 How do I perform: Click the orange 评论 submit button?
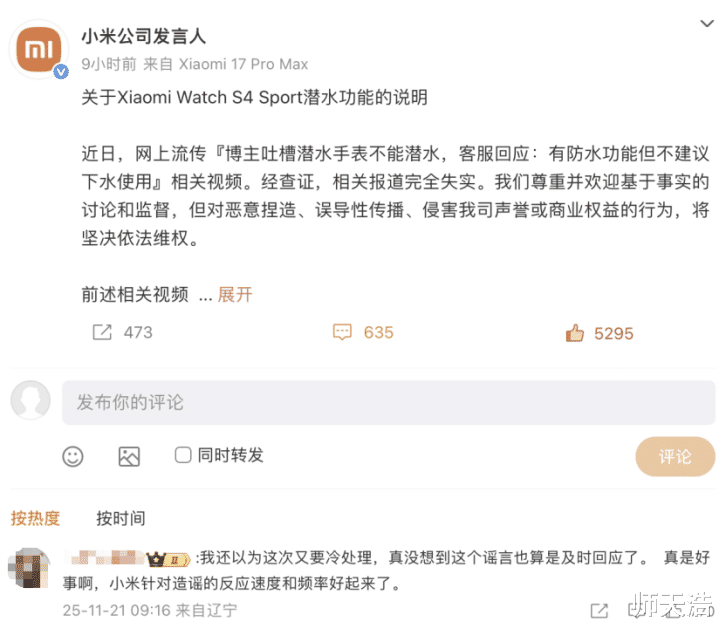point(675,456)
